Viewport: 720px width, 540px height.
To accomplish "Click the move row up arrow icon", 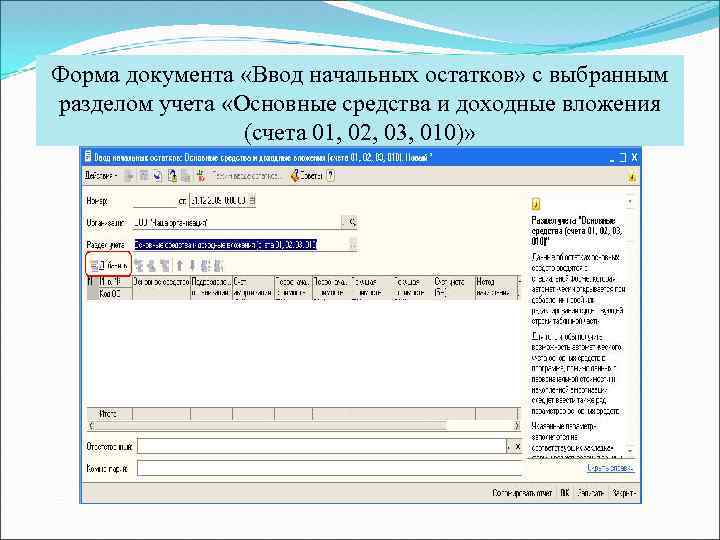I will click(180, 265).
